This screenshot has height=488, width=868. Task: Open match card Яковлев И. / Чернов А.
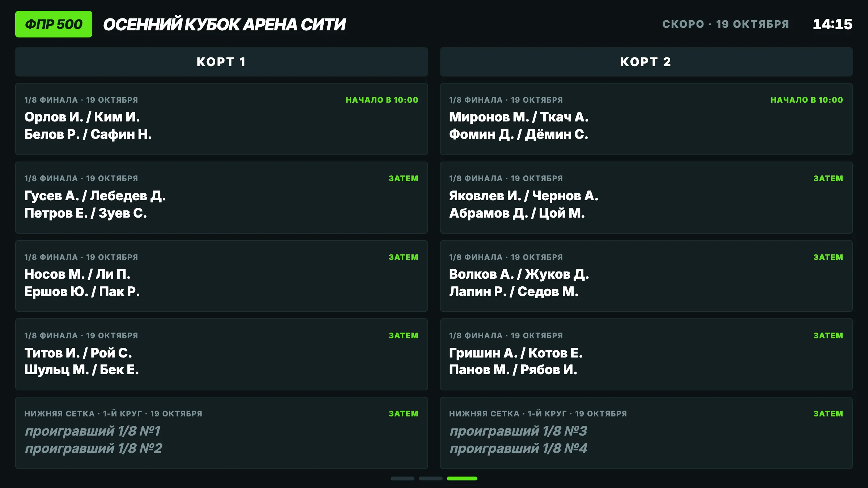pos(646,197)
